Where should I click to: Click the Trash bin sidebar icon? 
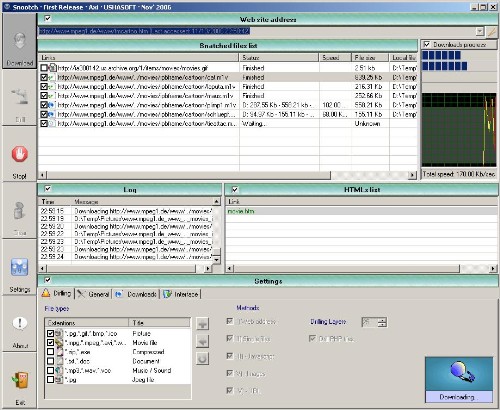tap(20, 211)
